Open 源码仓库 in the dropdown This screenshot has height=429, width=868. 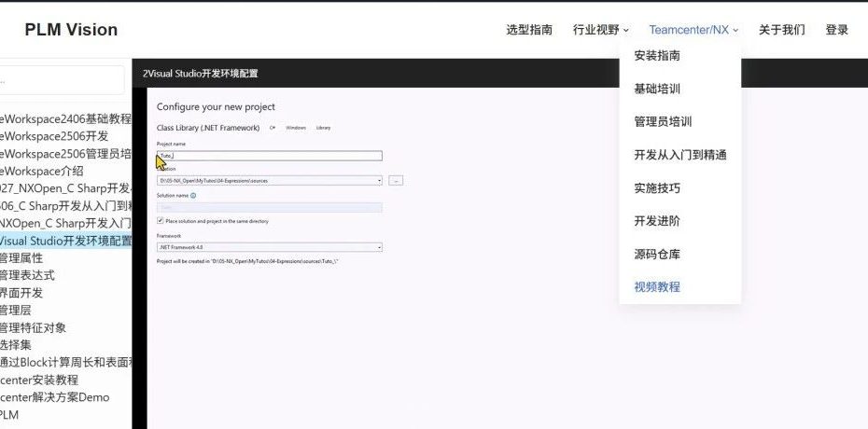point(656,254)
